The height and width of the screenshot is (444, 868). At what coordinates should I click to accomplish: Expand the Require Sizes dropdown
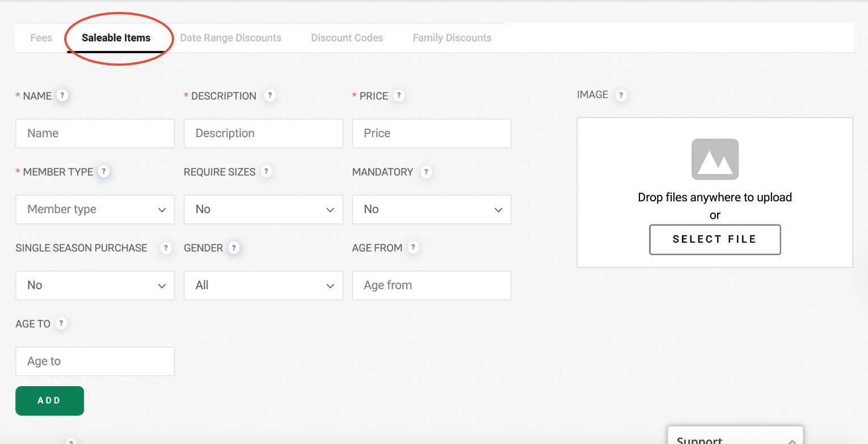(263, 209)
